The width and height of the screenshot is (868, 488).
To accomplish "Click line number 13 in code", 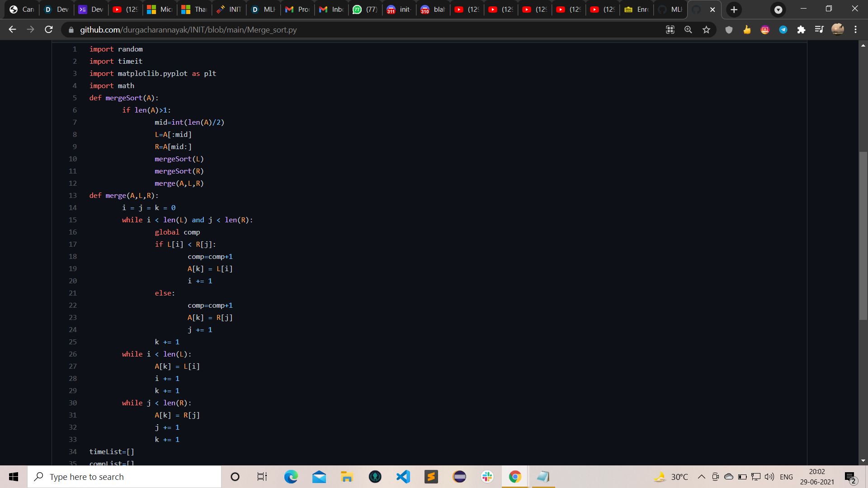I will (x=73, y=195).
